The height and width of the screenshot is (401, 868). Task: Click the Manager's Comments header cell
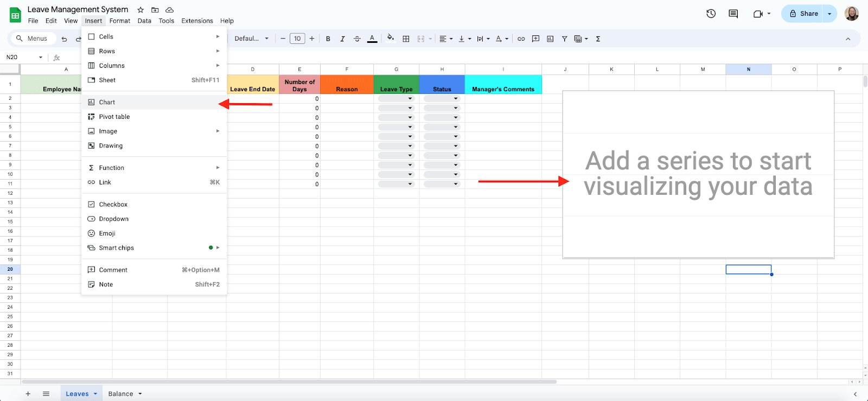click(x=503, y=84)
